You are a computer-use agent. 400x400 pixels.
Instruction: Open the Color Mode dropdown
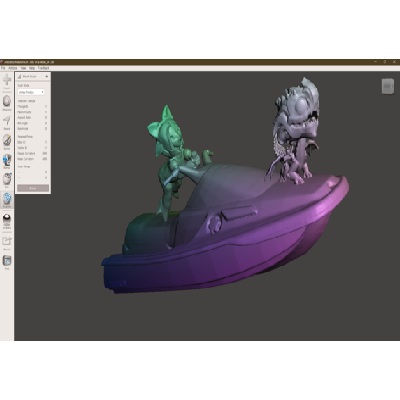point(31,92)
